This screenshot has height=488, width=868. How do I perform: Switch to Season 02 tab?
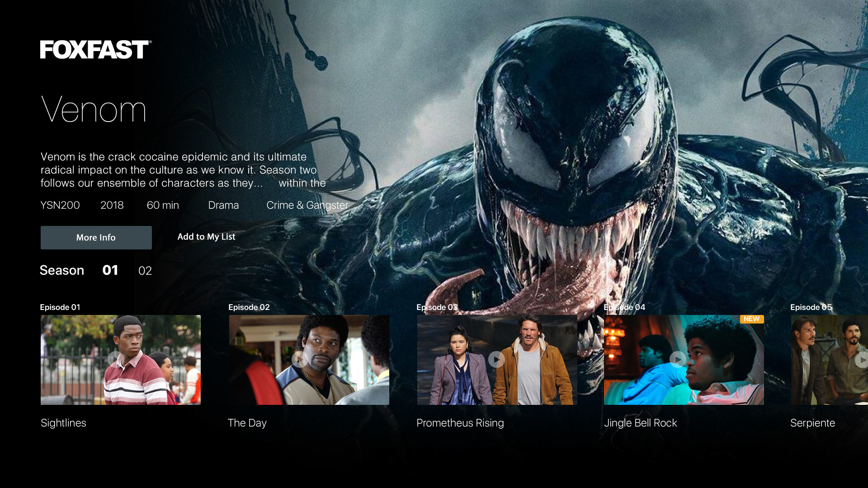tap(145, 271)
